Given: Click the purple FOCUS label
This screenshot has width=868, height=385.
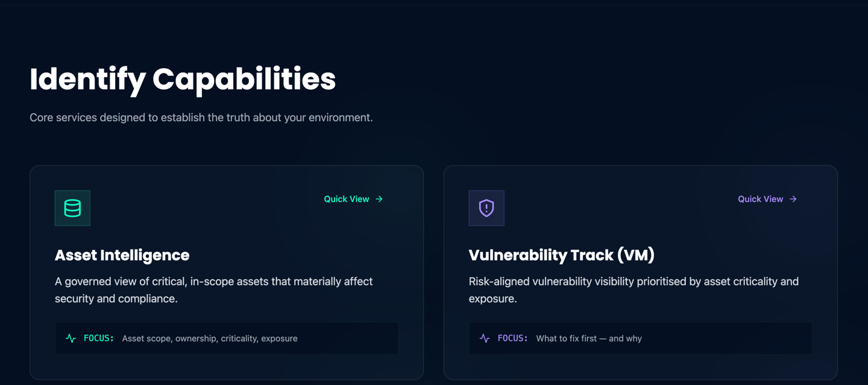Looking at the screenshot, I should click(513, 339).
